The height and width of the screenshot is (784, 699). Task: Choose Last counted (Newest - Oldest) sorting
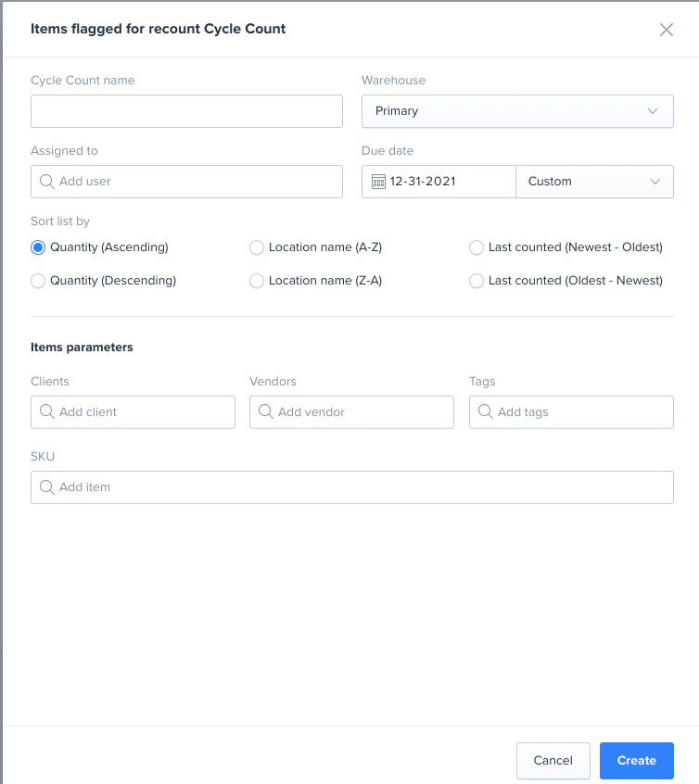pyautogui.click(x=477, y=247)
